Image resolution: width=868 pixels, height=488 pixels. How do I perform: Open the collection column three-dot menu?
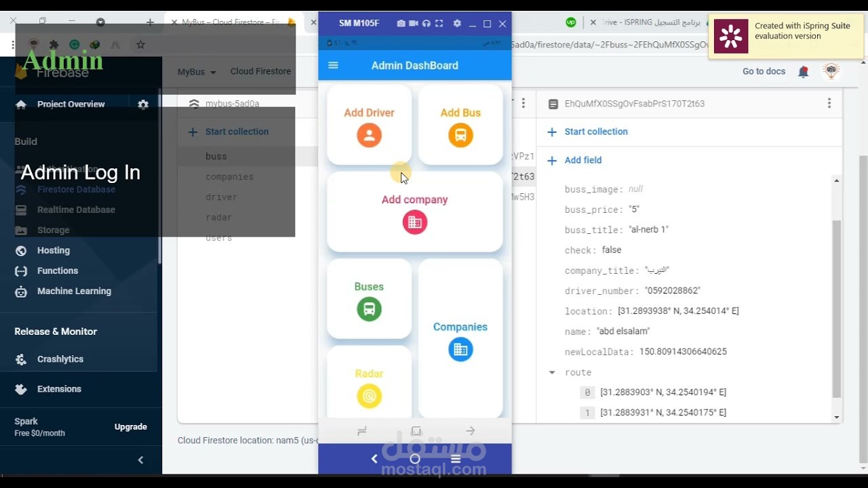point(523,103)
